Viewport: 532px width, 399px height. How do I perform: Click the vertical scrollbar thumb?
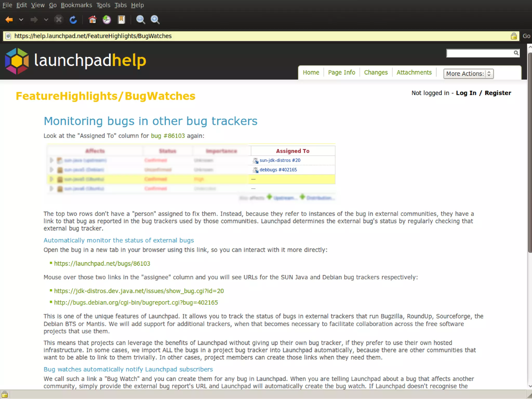click(x=530, y=152)
